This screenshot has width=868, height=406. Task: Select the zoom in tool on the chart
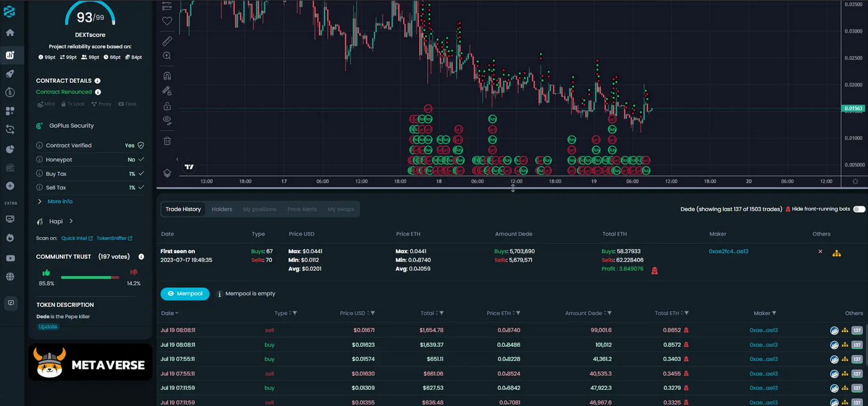tap(167, 57)
